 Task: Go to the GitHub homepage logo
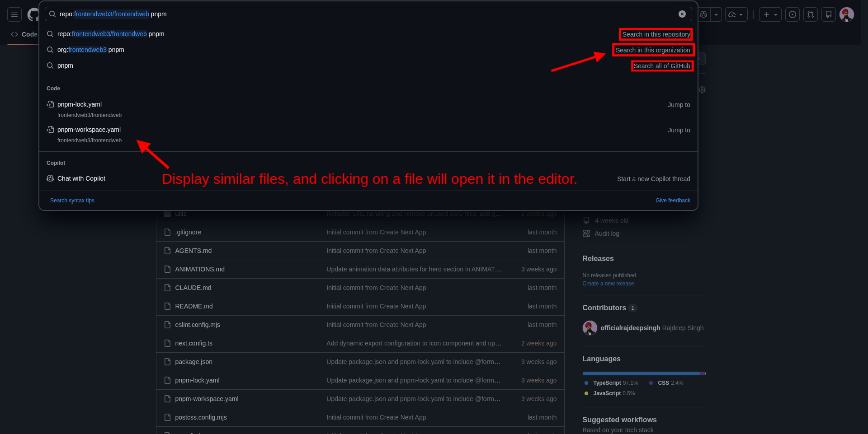click(33, 14)
